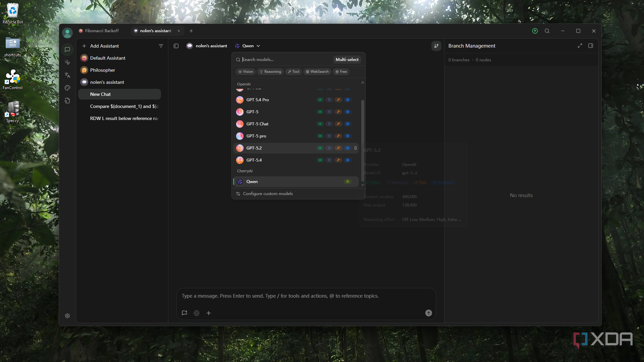Start a new topic from the message toolbar
644x362 pixels.
click(x=184, y=313)
